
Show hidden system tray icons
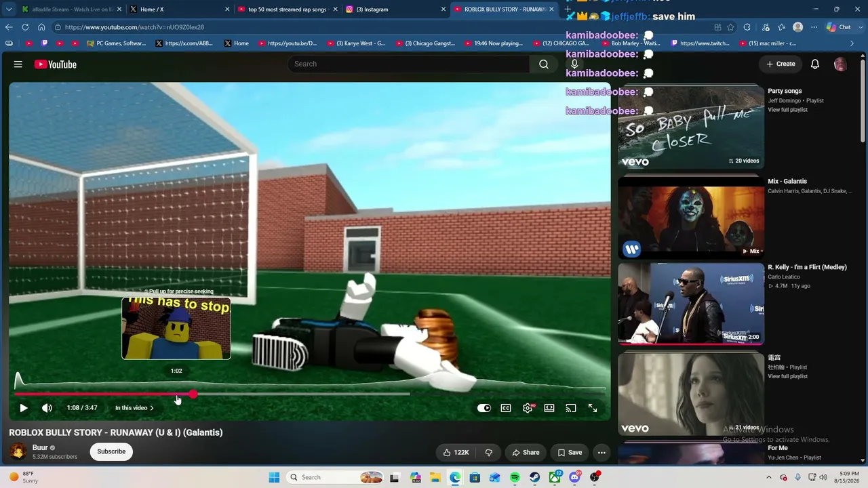[769, 477]
